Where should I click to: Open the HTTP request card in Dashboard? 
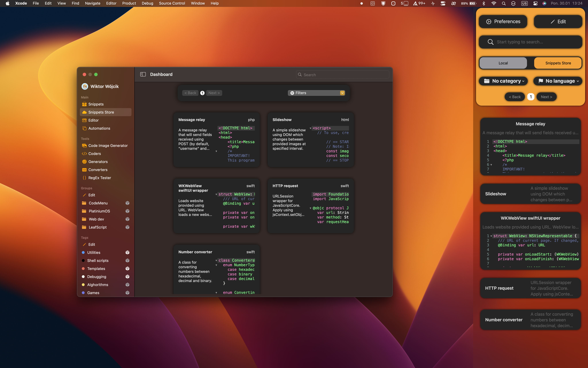pyautogui.click(x=311, y=206)
